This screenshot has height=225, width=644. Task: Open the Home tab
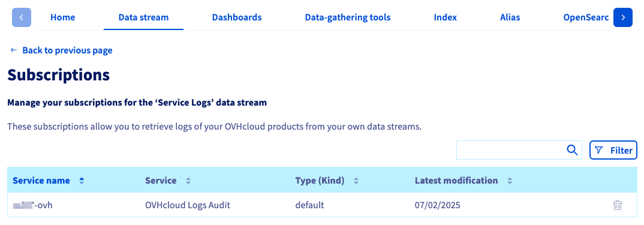62,17
